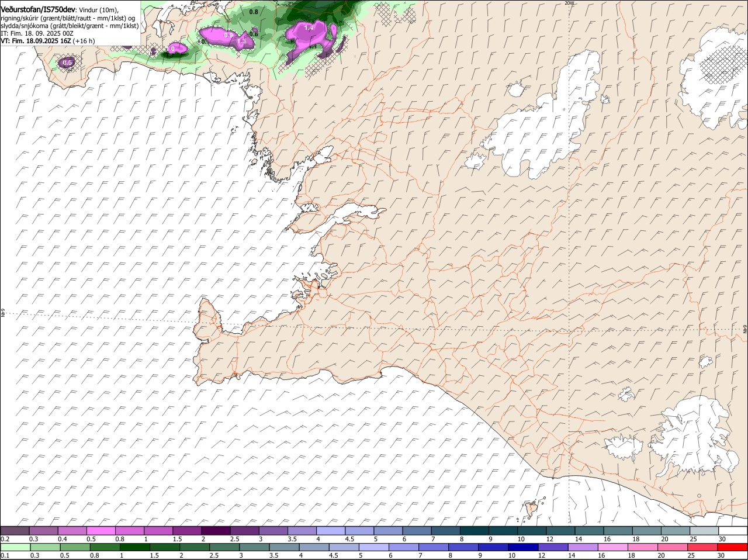Screen dimensions: 748x560
Task: Click upper legend dark purple swatch between 2 and 2.5
Action: pos(216,531)
